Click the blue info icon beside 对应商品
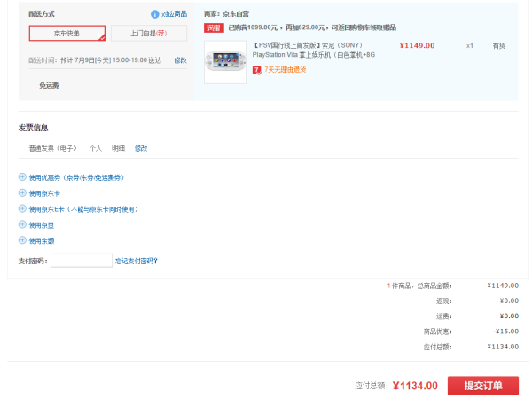Image resolution: width=532 pixels, height=399 pixels. point(154,14)
